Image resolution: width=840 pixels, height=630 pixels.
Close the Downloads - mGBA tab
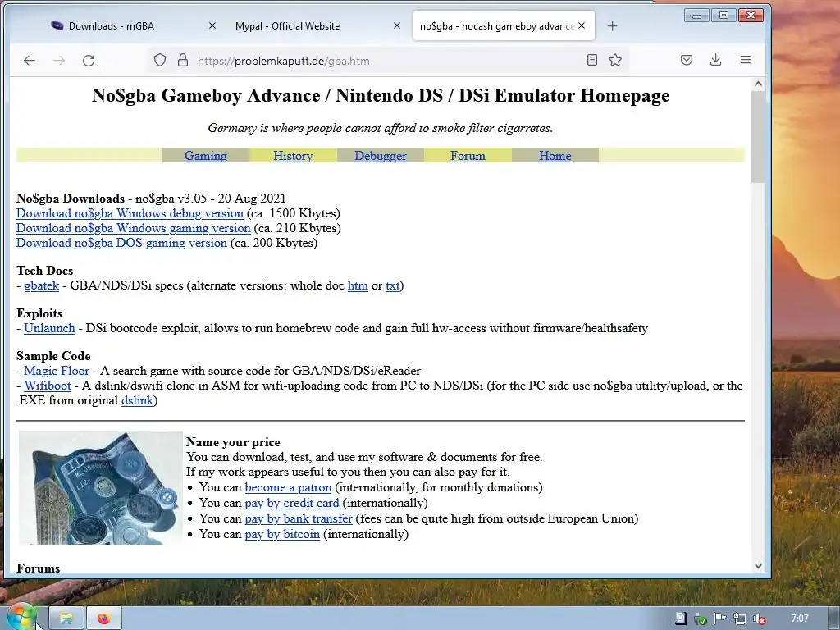pos(212,25)
